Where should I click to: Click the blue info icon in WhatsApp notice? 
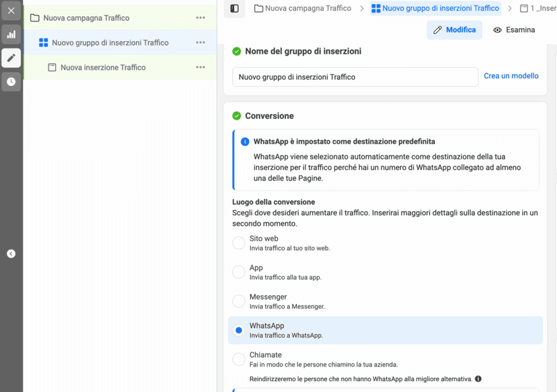click(245, 142)
